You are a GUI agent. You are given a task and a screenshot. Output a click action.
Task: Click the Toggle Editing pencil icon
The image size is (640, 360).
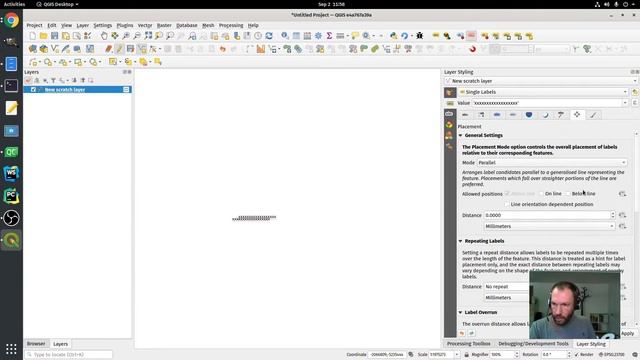pyautogui.click(x=119, y=49)
